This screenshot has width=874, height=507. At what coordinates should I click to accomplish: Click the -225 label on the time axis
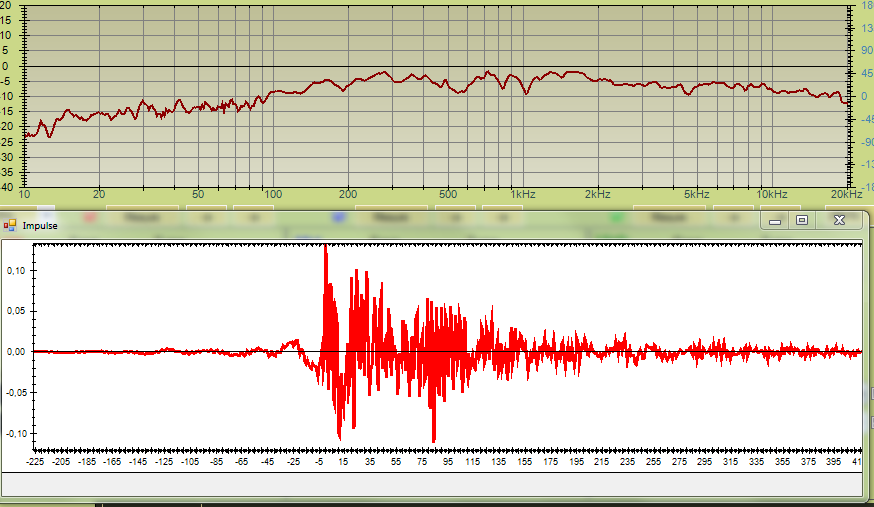pos(35,463)
